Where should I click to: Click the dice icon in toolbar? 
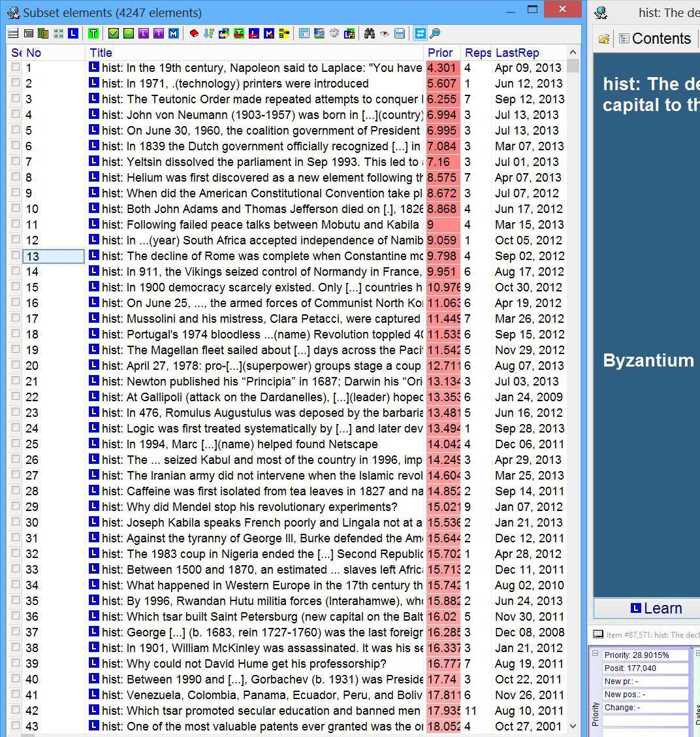[334, 33]
